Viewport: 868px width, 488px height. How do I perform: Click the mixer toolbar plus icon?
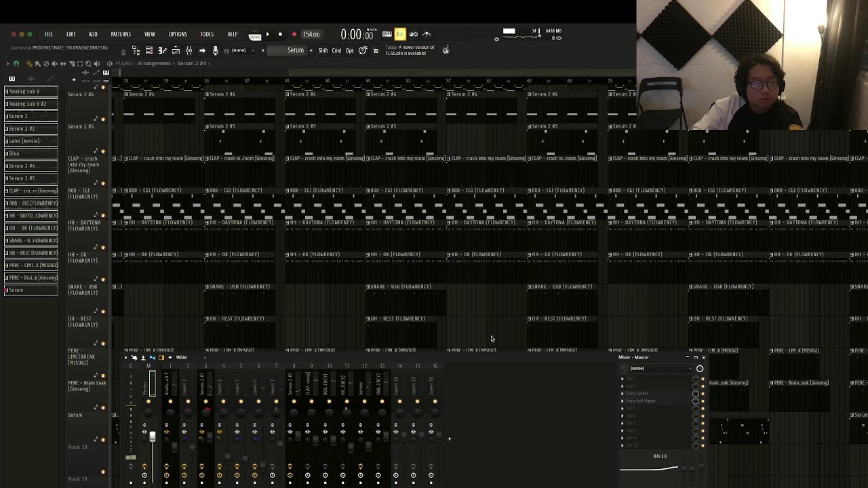click(x=170, y=357)
